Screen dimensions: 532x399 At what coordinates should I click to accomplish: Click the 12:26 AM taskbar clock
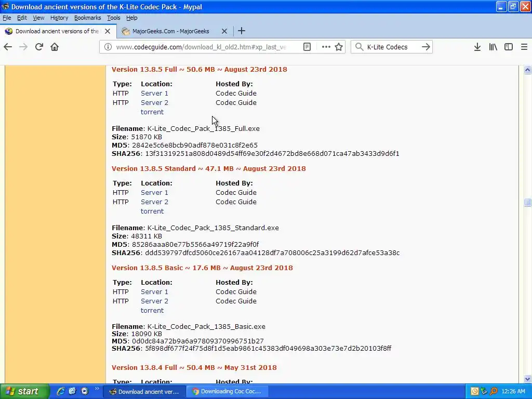(x=513, y=392)
